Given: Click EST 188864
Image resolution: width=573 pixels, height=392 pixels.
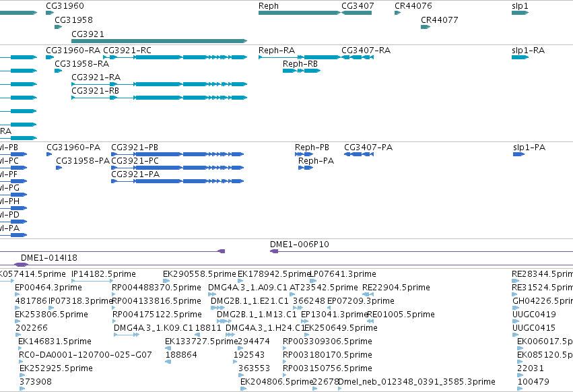Looking at the screenshot, I should [x=168, y=362].
